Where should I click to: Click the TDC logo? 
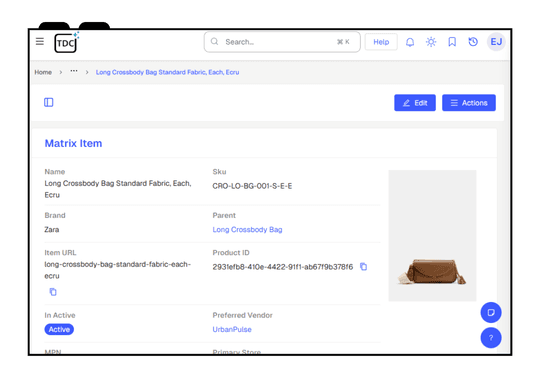pyautogui.click(x=66, y=42)
